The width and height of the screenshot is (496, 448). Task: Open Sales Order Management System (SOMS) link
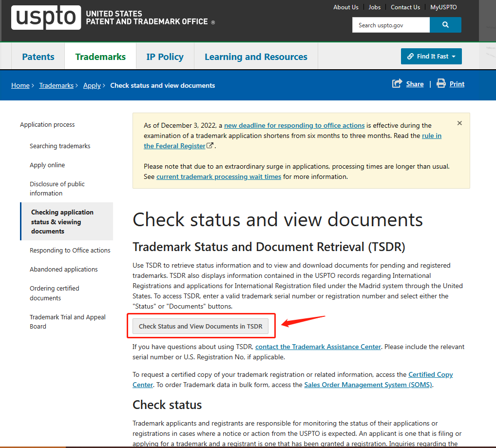coord(368,385)
